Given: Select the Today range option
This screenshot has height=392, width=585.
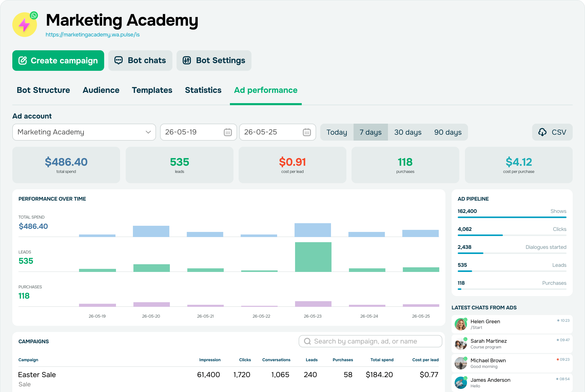Looking at the screenshot, I should (x=337, y=132).
